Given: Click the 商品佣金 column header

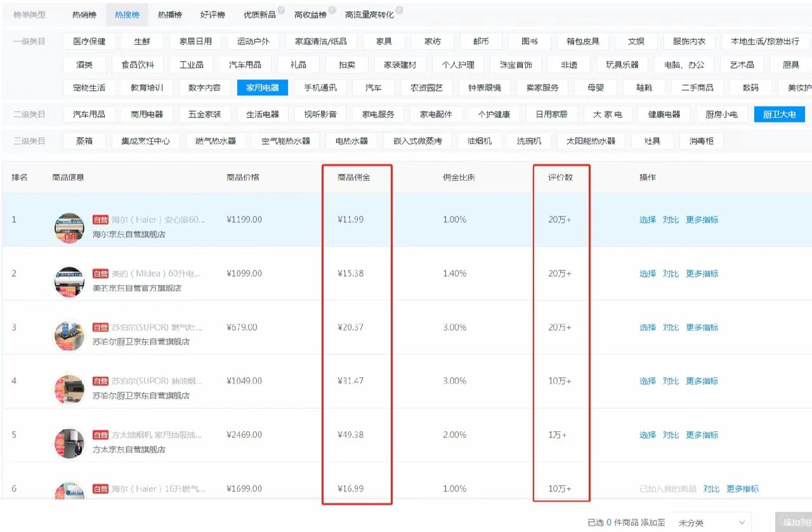Looking at the screenshot, I should tap(354, 177).
